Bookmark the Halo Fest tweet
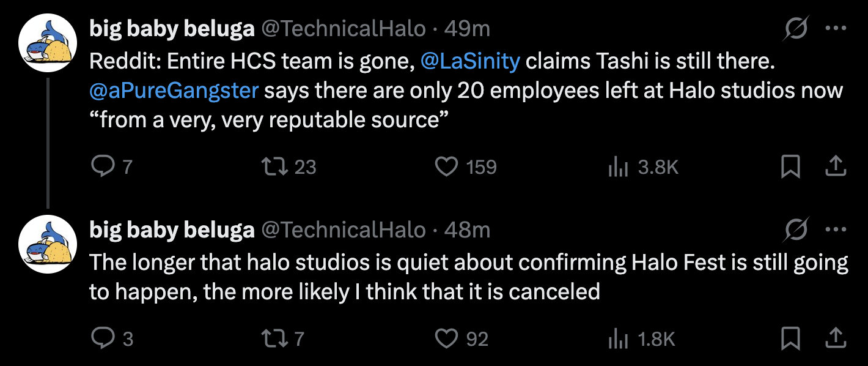The height and width of the screenshot is (366, 868). coord(790,338)
